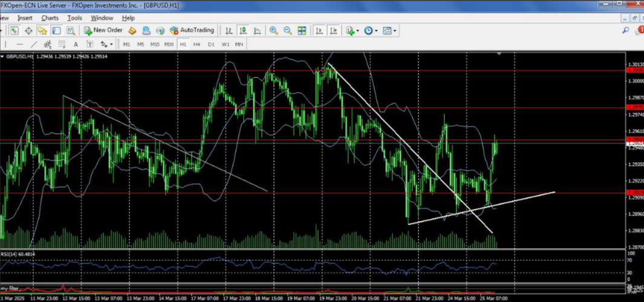Open the chat notification bubble icon

coord(640,30)
